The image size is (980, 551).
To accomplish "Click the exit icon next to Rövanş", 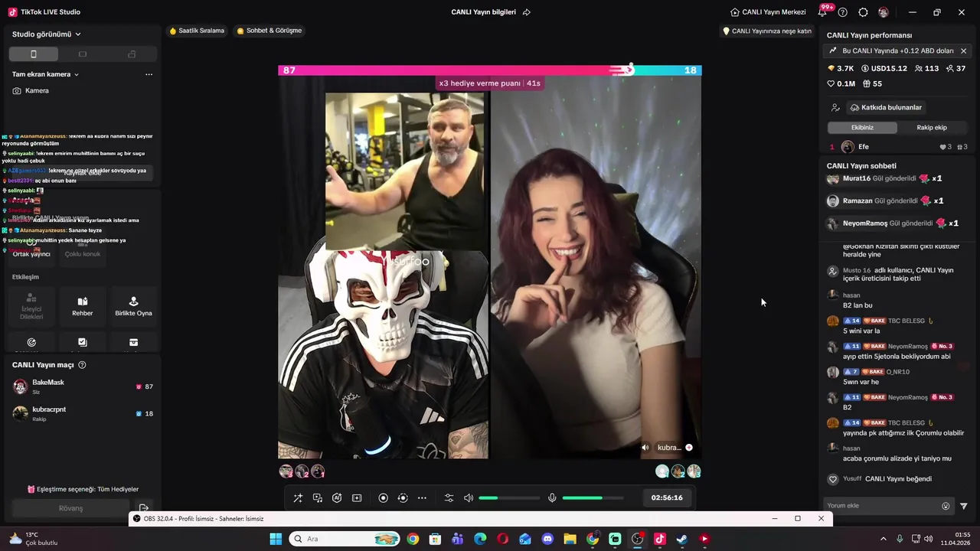I will pos(144,508).
